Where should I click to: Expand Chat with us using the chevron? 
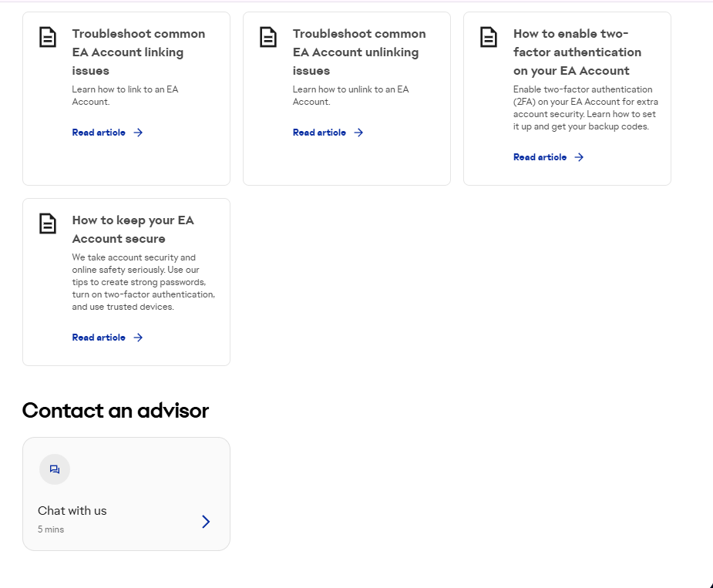pyautogui.click(x=206, y=522)
